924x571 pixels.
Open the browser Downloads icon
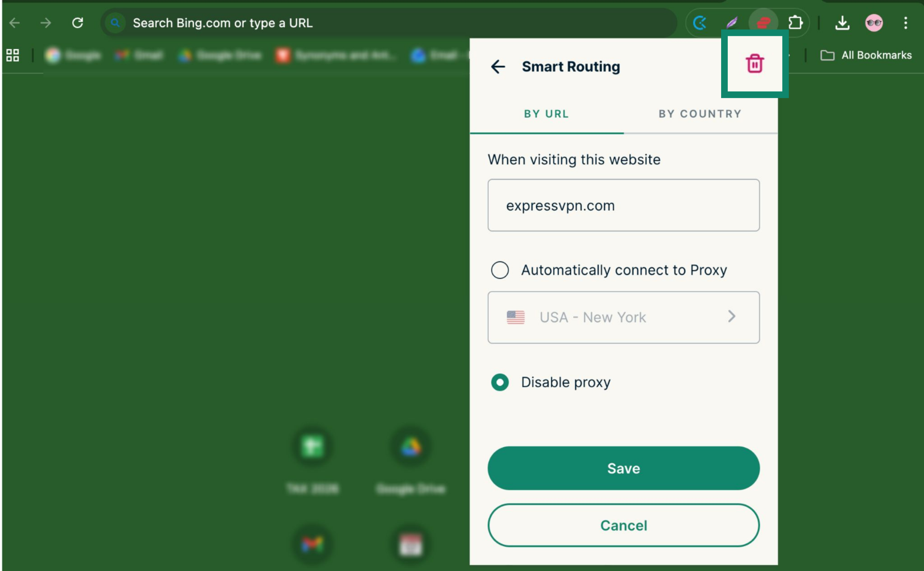pos(842,23)
